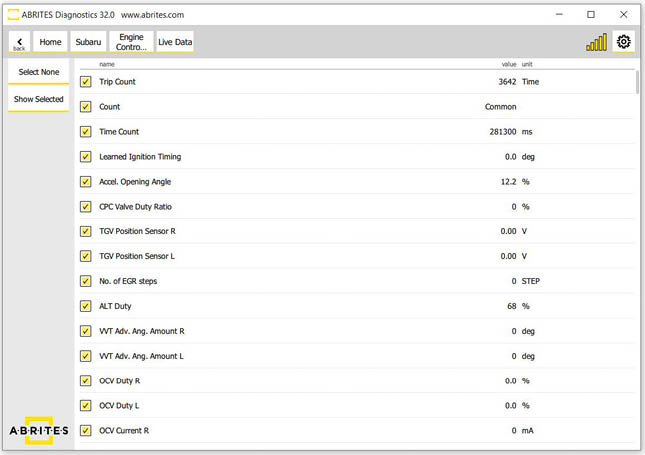Viewport: 645px width, 455px height.
Task: Click the signal strength bars icon
Action: click(596, 42)
